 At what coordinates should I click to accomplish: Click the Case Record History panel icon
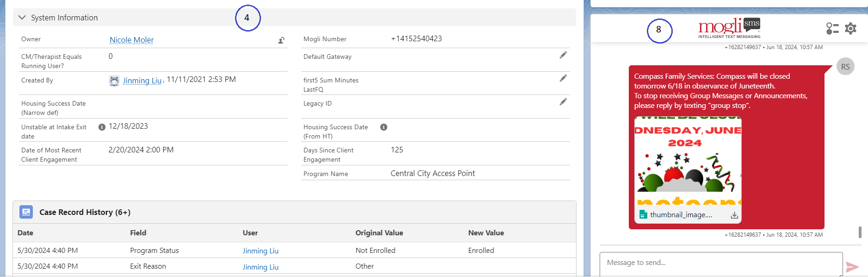coord(26,212)
